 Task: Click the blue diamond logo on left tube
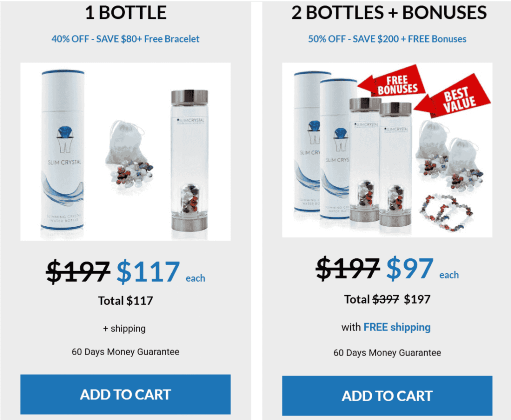tap(64, 132)
